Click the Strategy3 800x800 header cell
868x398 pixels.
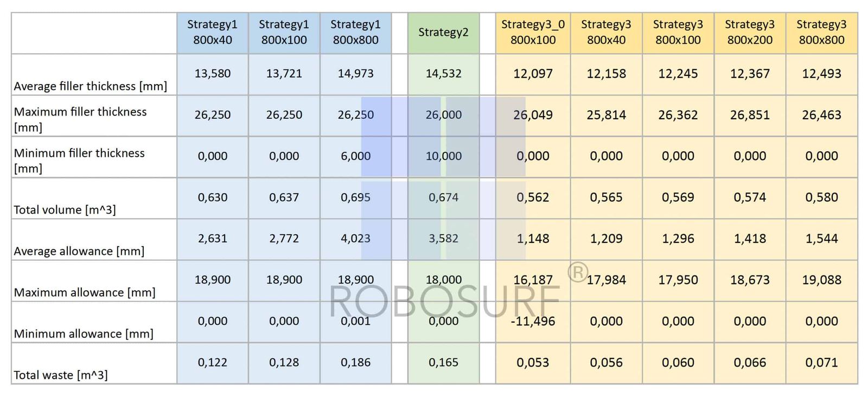click(821, 33)
